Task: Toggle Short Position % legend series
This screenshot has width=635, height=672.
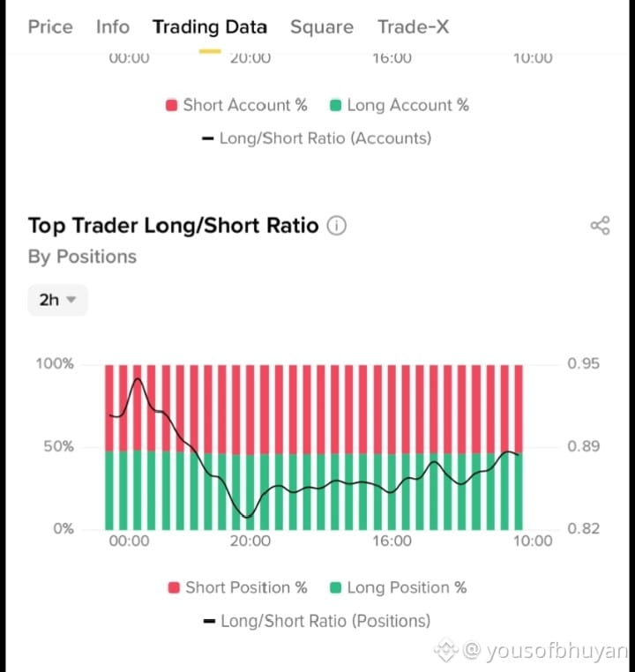Action: (x=237, y=587)
